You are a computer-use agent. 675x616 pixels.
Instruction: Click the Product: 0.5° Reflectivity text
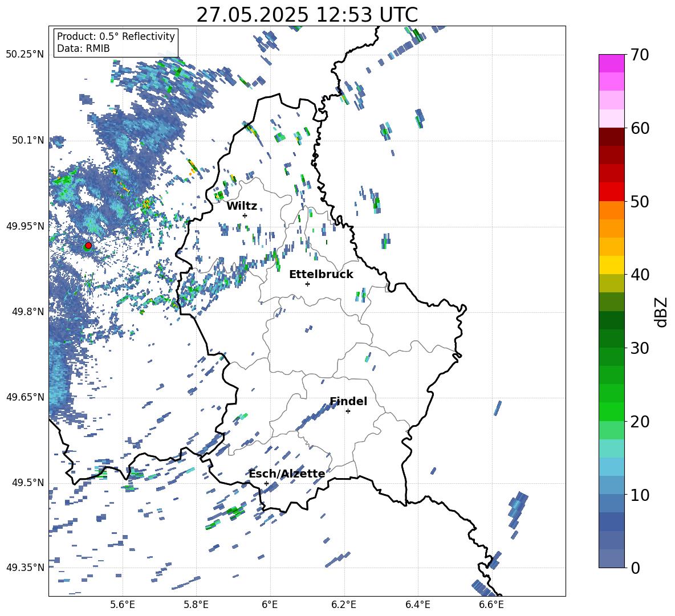click(x=116, y=36)
